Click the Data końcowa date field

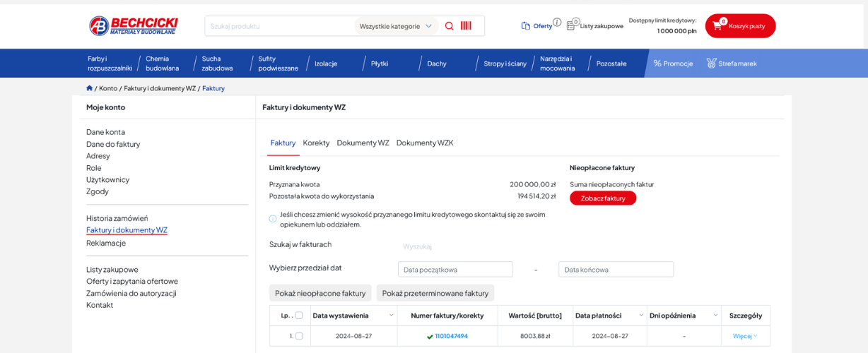pyautogui.click(x=616, y=269)
